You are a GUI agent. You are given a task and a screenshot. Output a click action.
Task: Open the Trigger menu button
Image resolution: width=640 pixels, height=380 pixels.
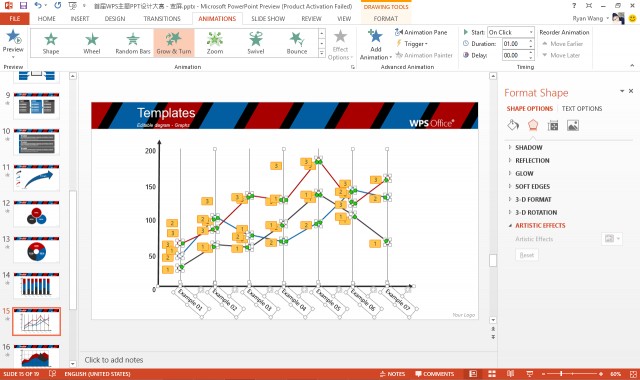[412, 44]
